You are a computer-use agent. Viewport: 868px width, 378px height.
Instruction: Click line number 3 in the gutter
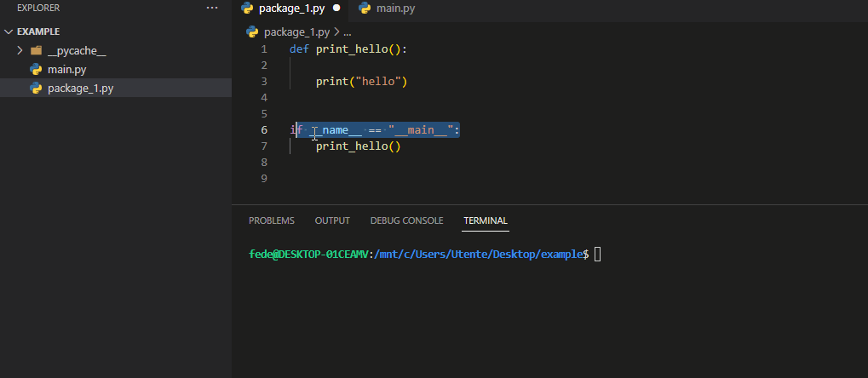264,82
